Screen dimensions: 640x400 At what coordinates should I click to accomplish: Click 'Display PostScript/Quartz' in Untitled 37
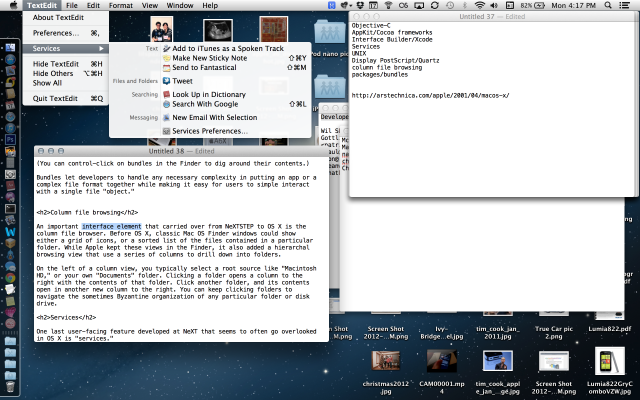[x=396, y=60]
